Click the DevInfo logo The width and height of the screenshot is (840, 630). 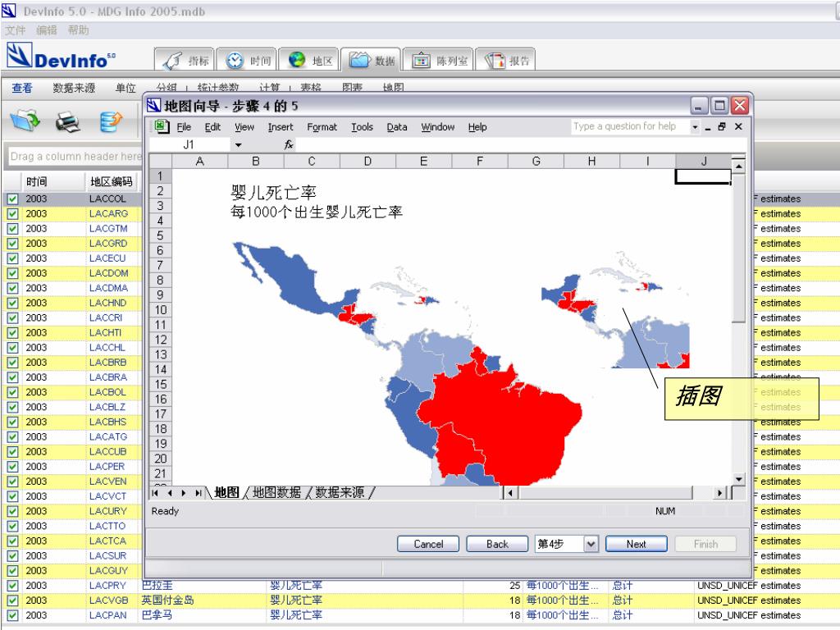point(61,57)
